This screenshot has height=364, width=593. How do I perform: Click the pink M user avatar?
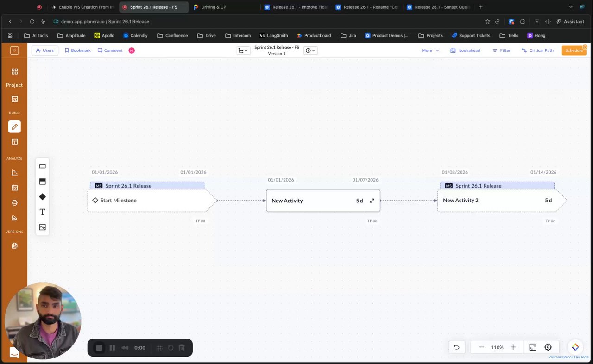coord(132,50)
